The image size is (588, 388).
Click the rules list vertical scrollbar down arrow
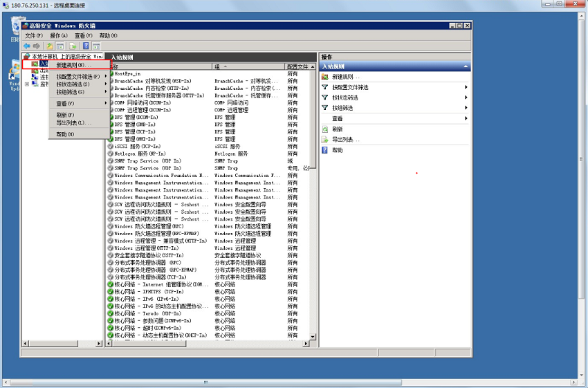[313, 337]
